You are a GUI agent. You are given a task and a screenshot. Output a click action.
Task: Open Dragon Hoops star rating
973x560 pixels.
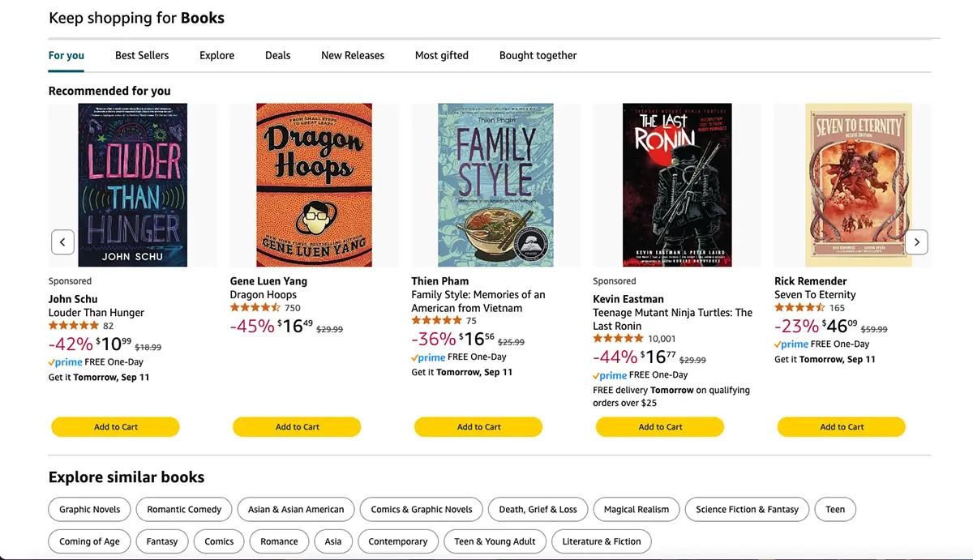point(255,308)
